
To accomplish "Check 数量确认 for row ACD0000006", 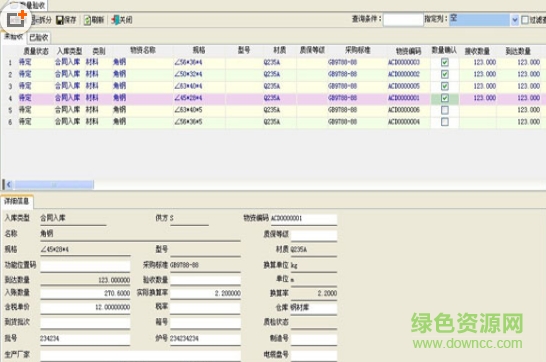I will 445,110.
